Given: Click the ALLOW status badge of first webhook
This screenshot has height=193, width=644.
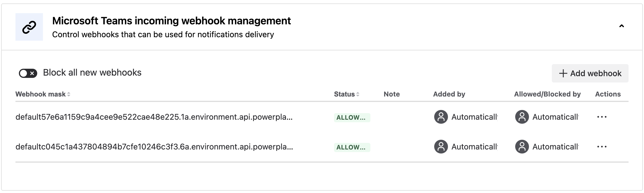Looking at the screenshot, I should (351, 117).
